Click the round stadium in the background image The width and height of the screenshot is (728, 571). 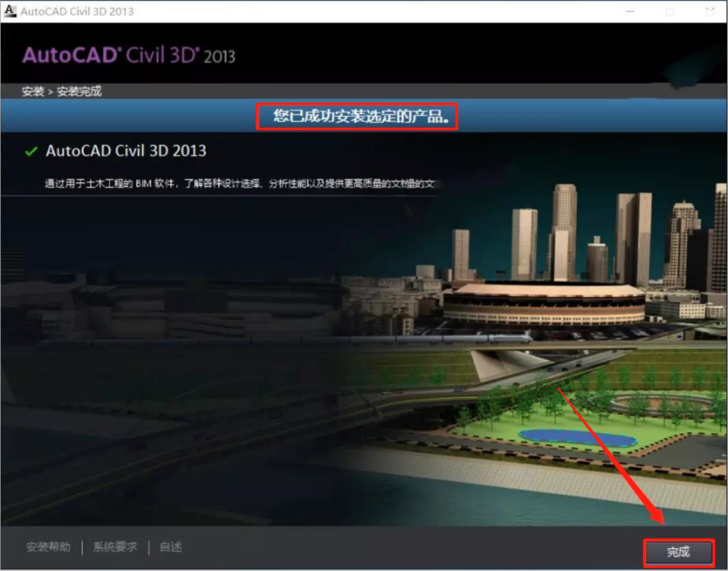point(543,303)
